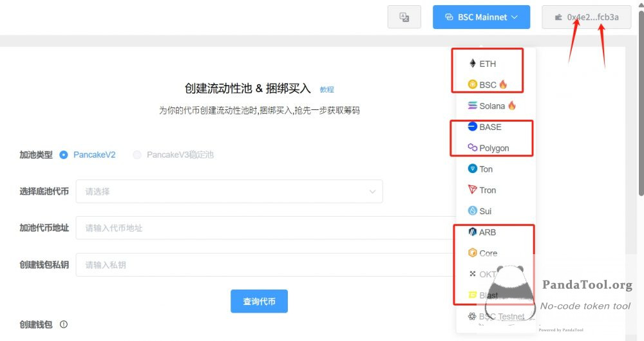The width and height of the screenshot is (644, 341).
Task: Click the info icon beside 创建钱包
Action: pyautogui.click(x=64, y=324)
